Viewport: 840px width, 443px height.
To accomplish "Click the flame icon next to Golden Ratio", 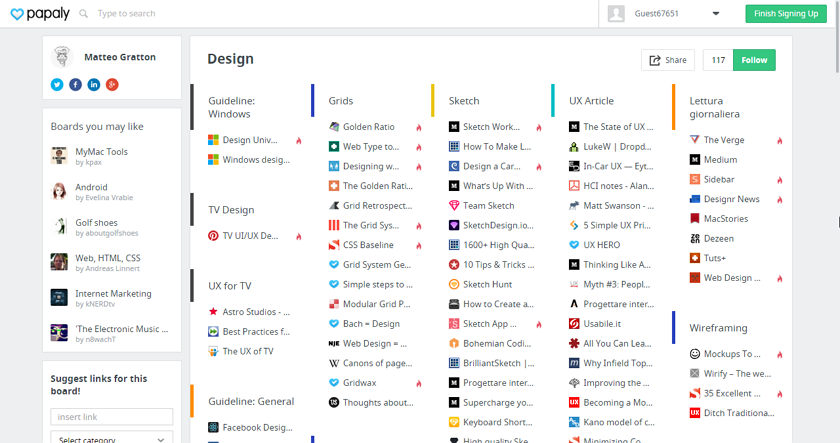I will point(419,127).
